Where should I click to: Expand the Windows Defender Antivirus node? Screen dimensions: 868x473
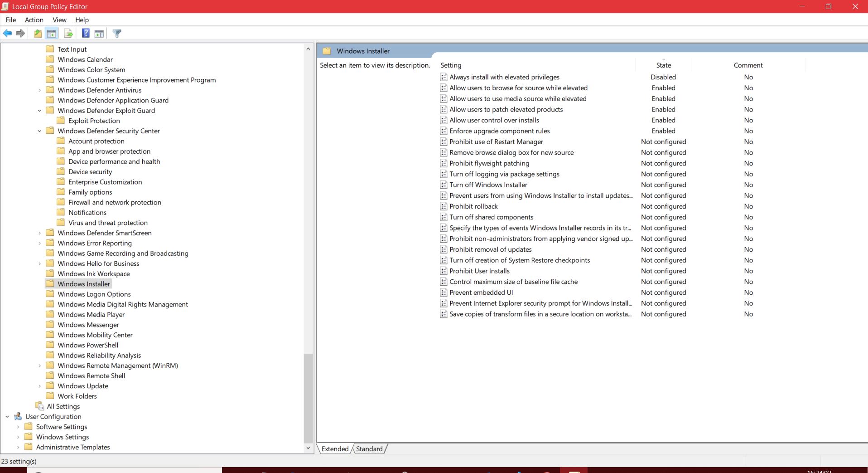click(x=39, y=90)
